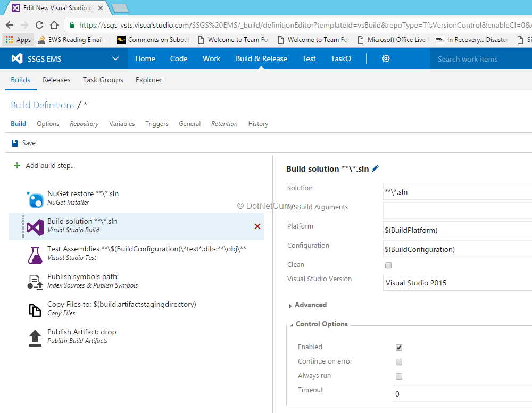Open the Test hub

pyautogui.click(x=309, y=58)
